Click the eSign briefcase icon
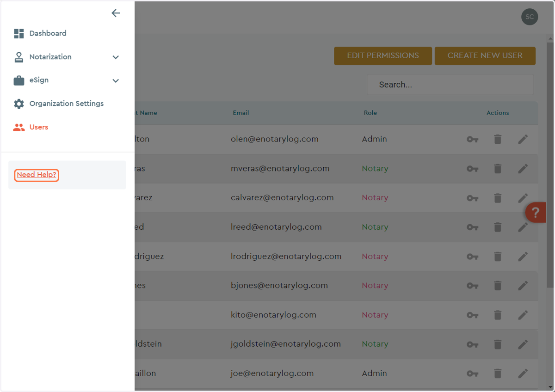 pyautogui.click(x=19, y=80)
